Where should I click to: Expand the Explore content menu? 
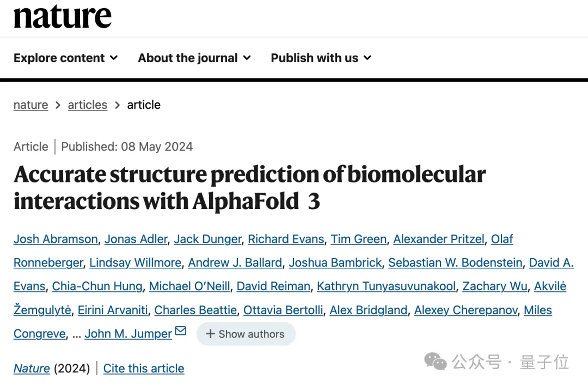pyautogui.click(x=65, y=58)
